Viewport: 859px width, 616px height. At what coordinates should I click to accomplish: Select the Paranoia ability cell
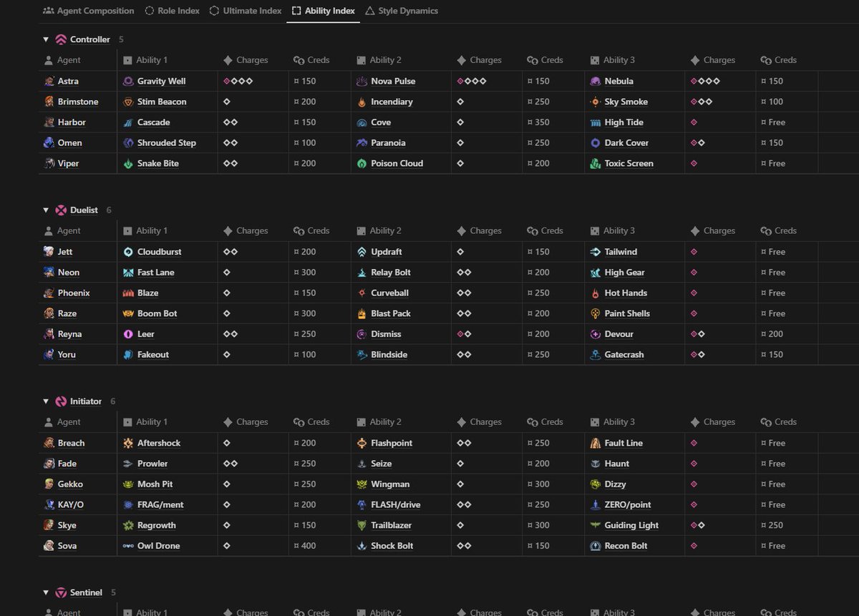pos(401,142)
